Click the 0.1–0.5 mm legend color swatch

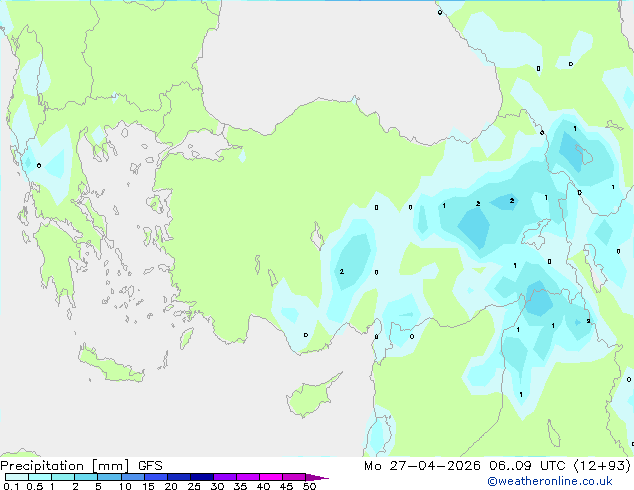pos(17,477)
